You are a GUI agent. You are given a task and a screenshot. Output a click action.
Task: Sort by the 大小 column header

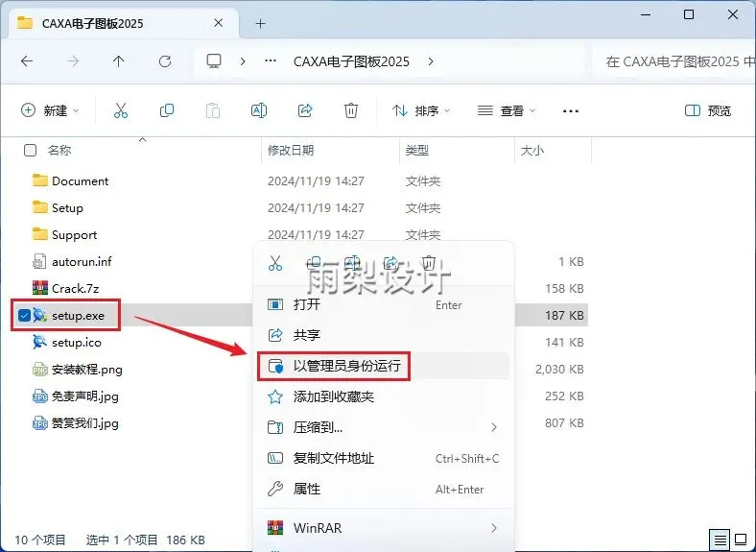click(532, 151)
